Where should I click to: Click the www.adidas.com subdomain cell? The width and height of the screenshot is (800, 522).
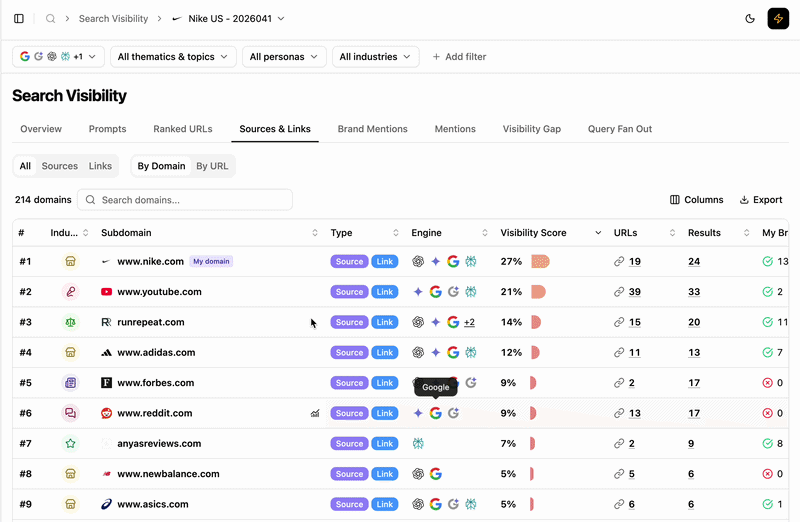pos(156,353)
